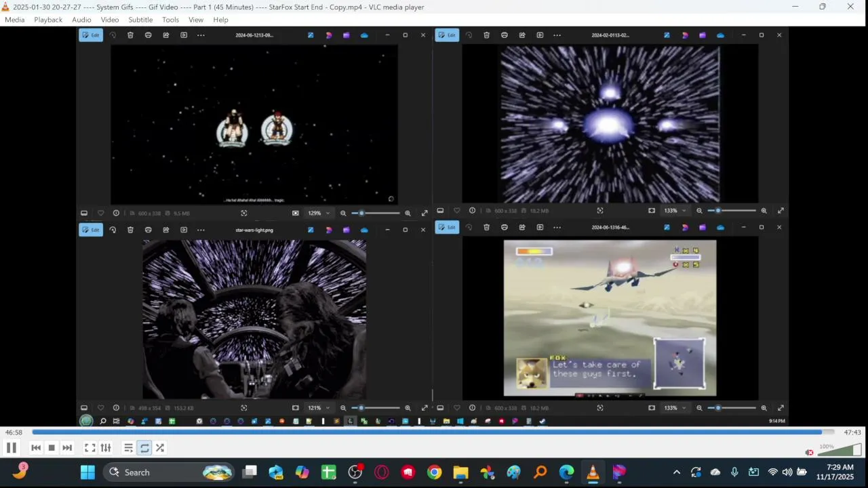Open the Subtitle menu

[140, 20]
